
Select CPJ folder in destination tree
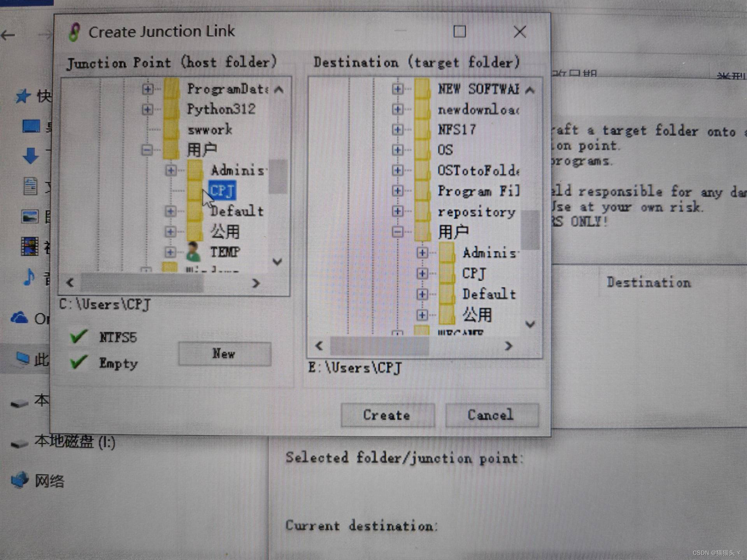[473, 273]
